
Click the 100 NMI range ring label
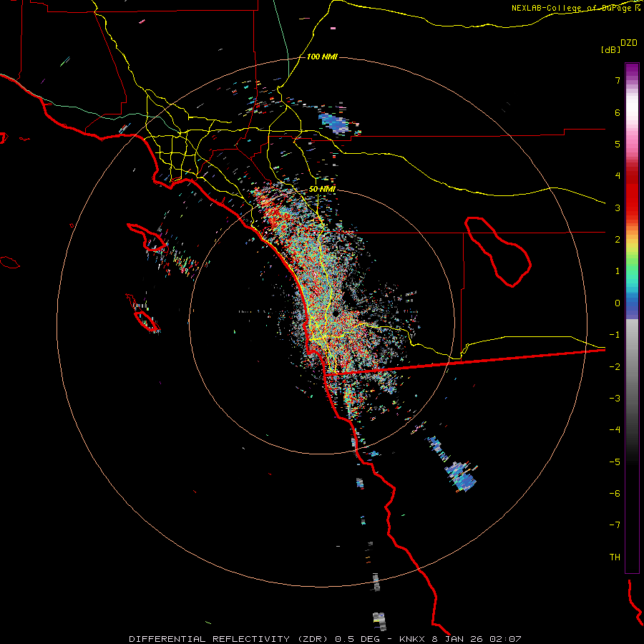coord(322,57)
